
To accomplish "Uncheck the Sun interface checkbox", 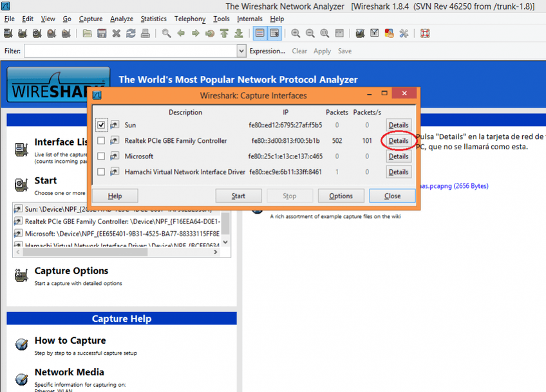I will pyautogui.click(x=101, y=125).
